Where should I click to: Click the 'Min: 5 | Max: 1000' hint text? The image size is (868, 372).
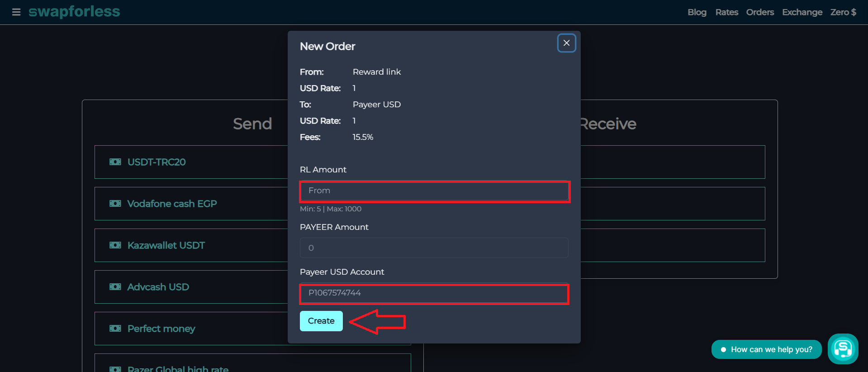coord(331,209)
